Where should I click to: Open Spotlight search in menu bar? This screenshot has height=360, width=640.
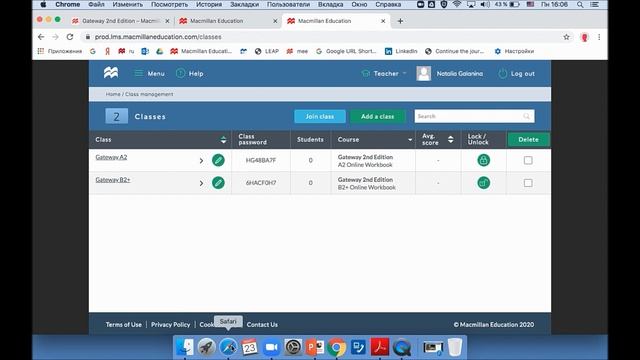click(580, 4)
